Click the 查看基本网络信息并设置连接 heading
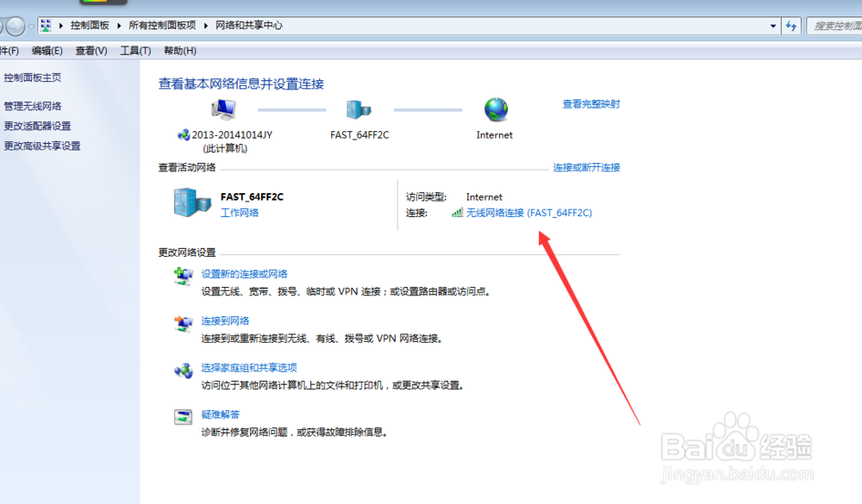Screen dimensions: 862x504 241,84
